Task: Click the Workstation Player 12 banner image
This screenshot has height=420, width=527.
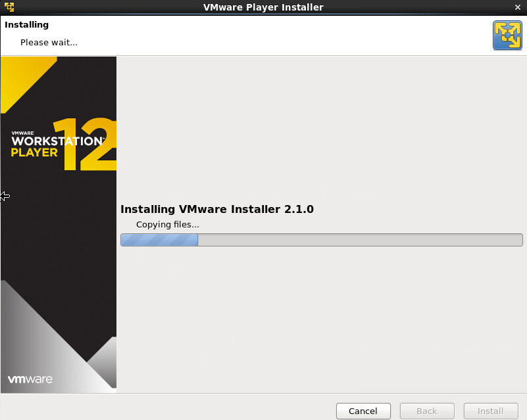Action: point(59,224)
